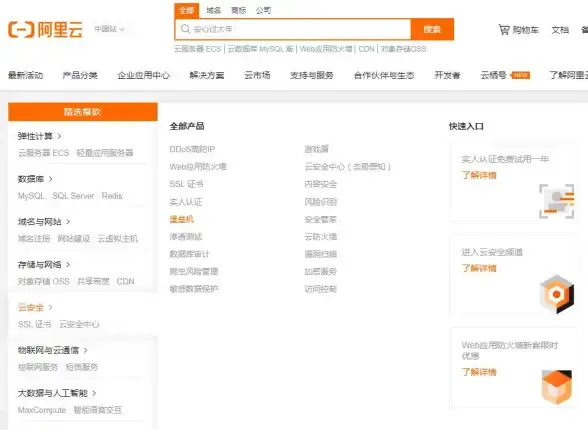This screenshot has width=588, height=430.
Task: Open Redis in the sidebar
Action: [x=112, y=196]
